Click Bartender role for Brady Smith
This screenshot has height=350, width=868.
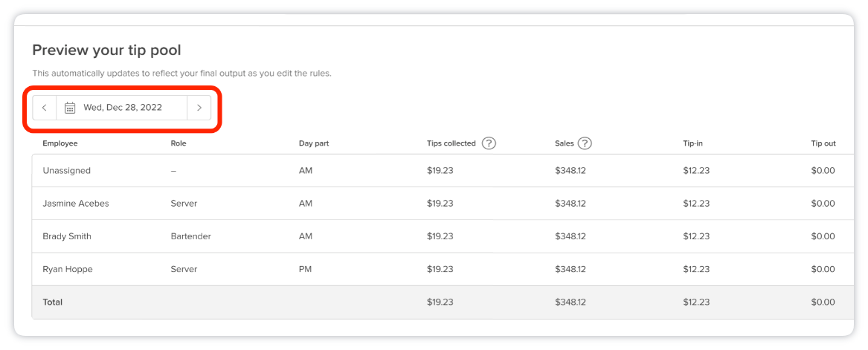tap(190, 236)
